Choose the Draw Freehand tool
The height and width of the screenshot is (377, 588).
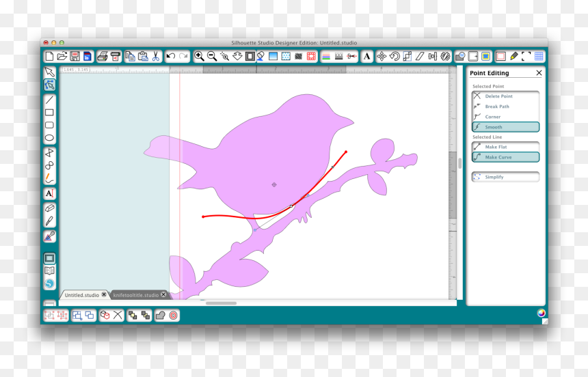coord(49,178)
